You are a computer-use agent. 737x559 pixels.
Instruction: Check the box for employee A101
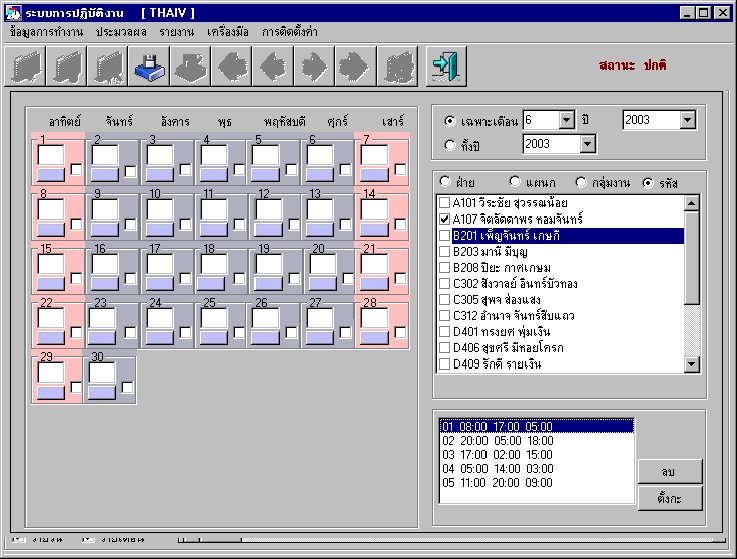pos(444,203)
